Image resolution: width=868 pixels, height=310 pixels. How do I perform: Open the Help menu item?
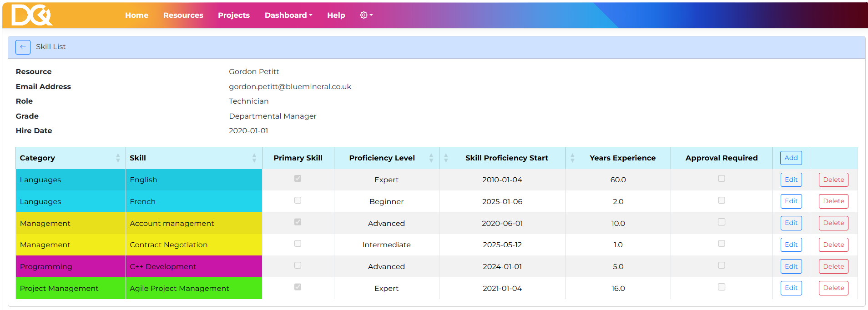point(336,15)
